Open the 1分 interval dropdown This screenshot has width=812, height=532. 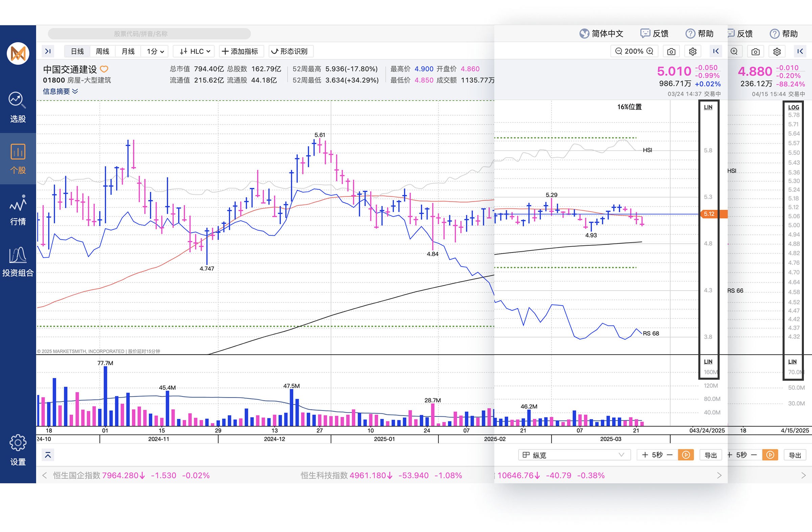click(x=155, y=51)
